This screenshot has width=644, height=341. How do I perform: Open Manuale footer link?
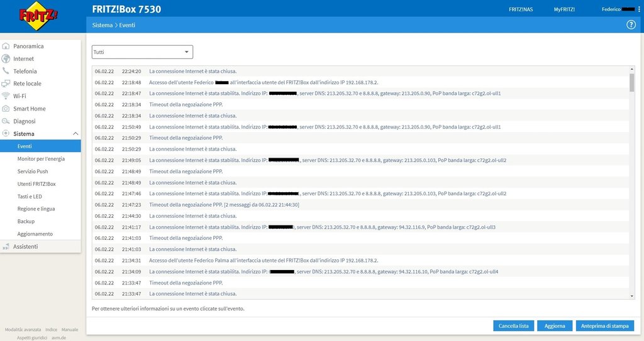[70, 330]
